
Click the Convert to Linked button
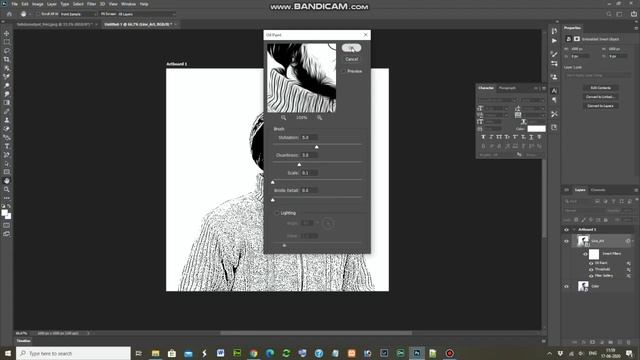click(x=600, y=97)
